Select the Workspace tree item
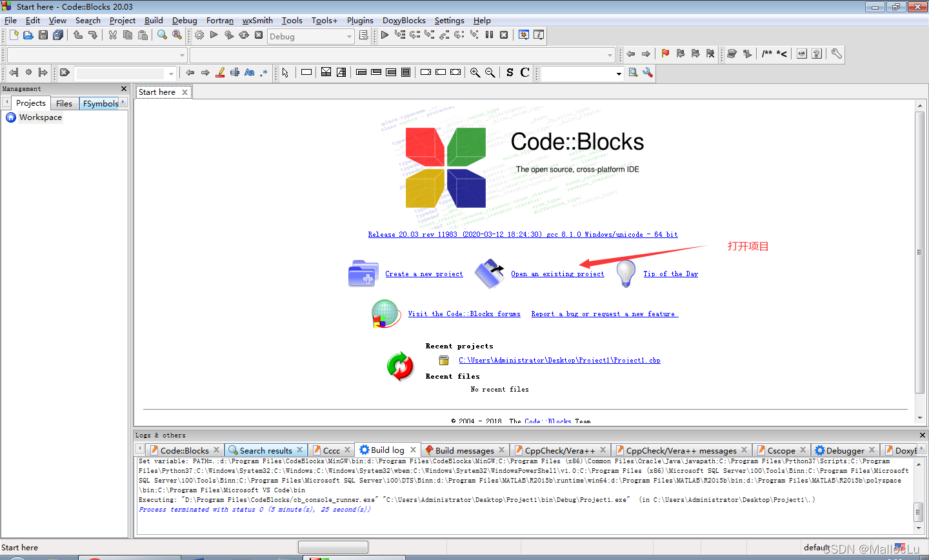The image size is (929, 560). pos(40,117)
